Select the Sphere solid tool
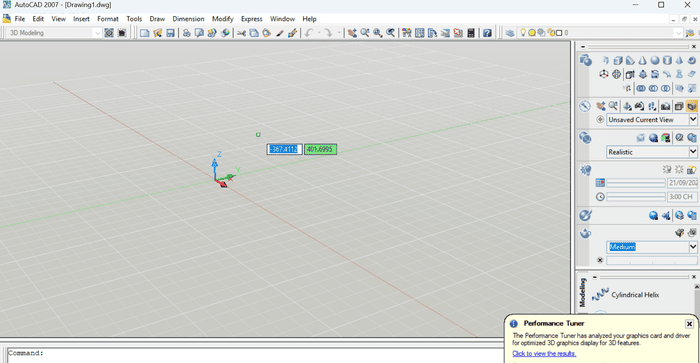 [x=655, y=60]
